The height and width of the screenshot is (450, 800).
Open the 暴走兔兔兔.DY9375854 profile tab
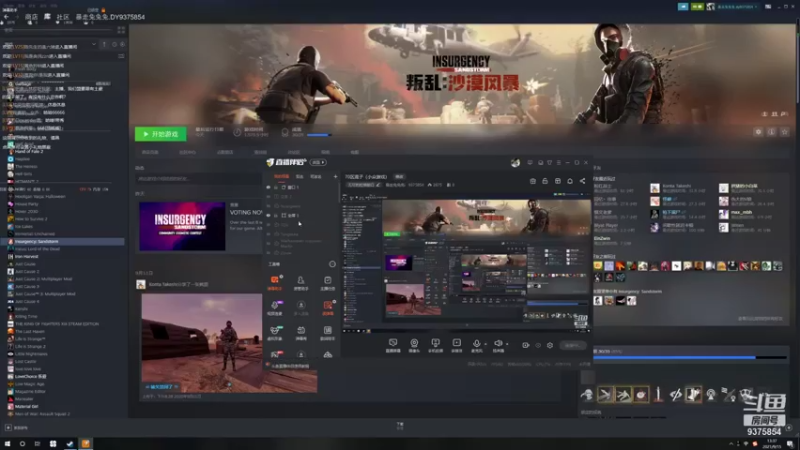[x=110, y=17]
